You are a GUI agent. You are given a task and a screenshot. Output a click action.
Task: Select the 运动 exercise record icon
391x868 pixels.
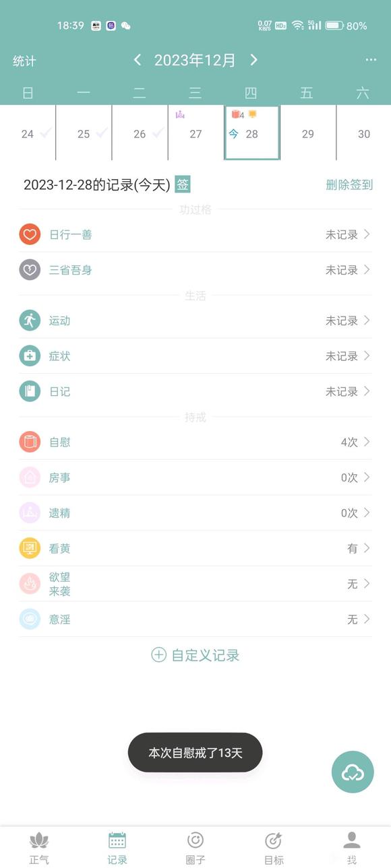pyautogui.click(x=30, y=321)
